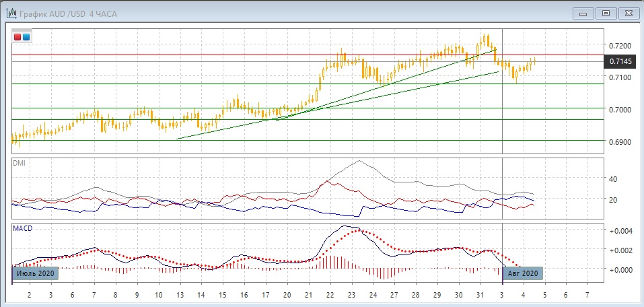The width and height of the screenshot is (644, 307).
Task: Click the window title График AUD /USD 4 ЧАСА
Action: (x=68, y=14)
